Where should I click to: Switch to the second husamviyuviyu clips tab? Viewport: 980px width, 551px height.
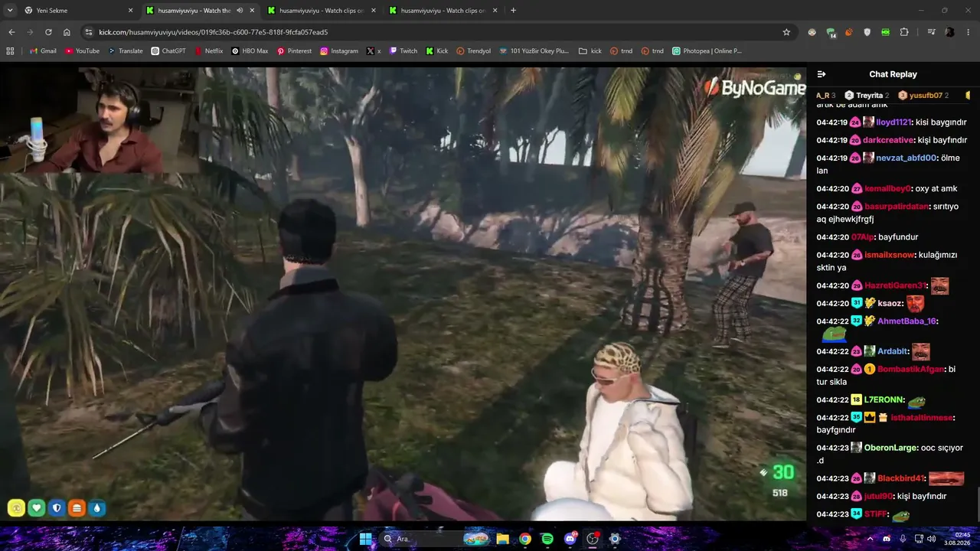pos(321,11)
